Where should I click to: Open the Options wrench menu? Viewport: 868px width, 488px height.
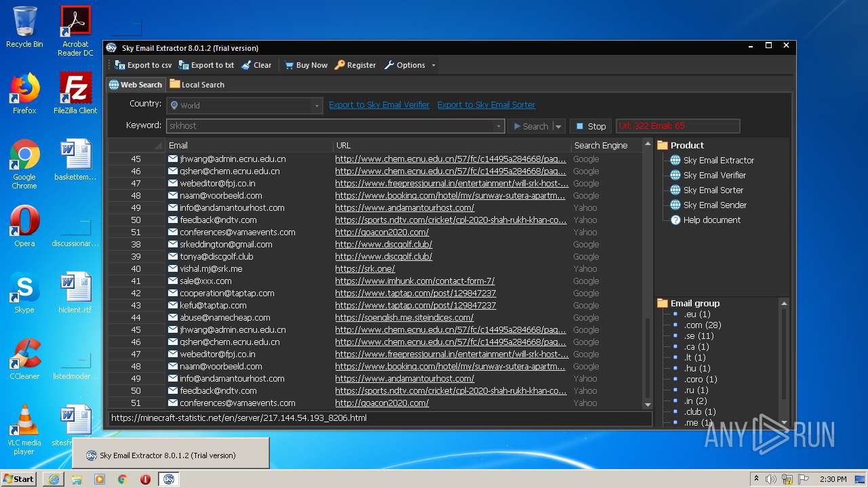(405, 65)
